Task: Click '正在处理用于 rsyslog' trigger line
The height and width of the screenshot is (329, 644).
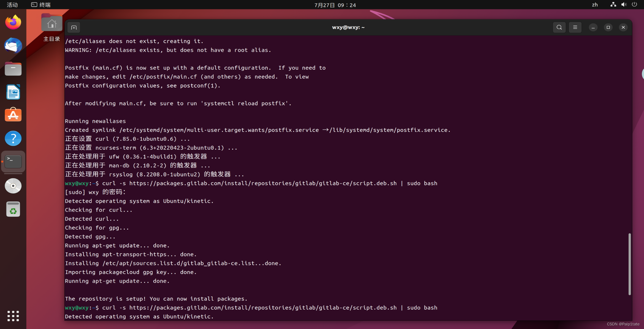Action: [155, 175]
